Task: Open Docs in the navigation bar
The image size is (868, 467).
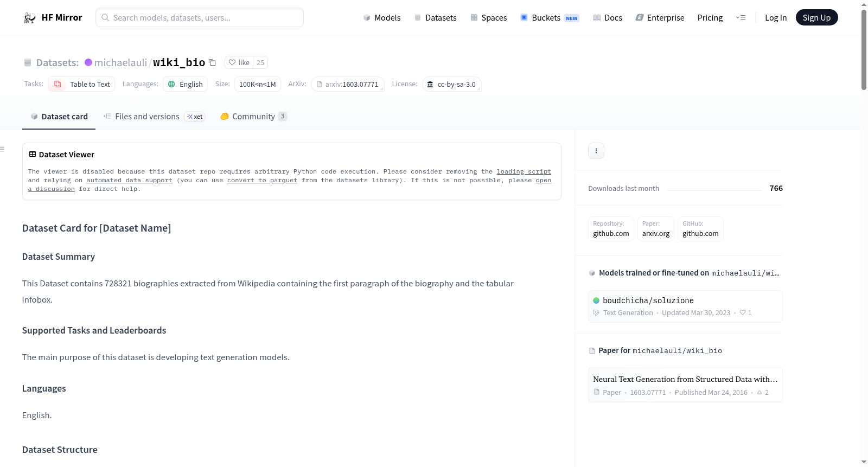Action: click(608, 18)
